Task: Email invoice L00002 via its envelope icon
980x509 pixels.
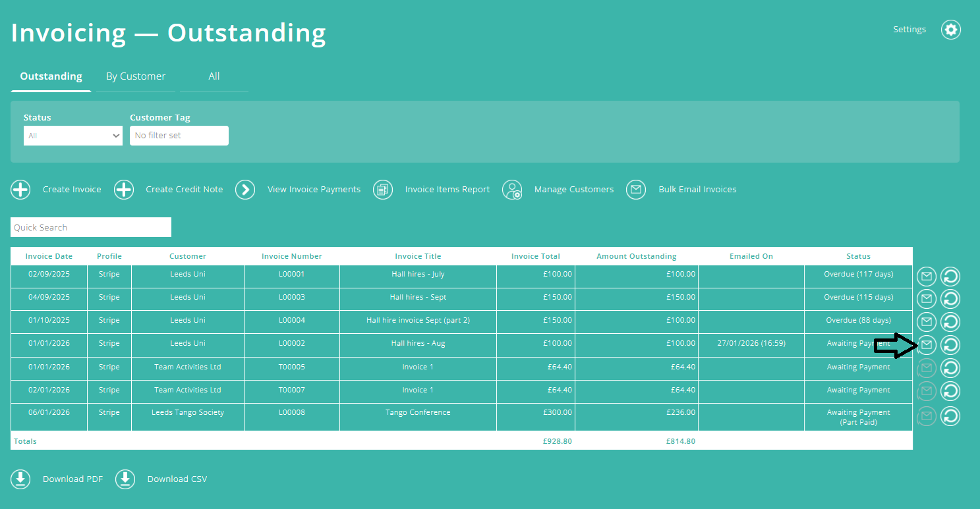Action: (927, 344)
